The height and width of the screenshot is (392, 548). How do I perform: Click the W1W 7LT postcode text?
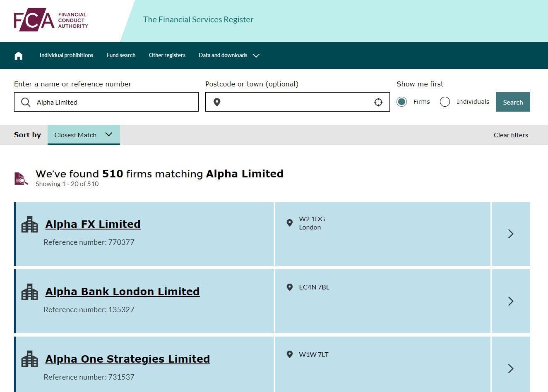click(314, 354)
